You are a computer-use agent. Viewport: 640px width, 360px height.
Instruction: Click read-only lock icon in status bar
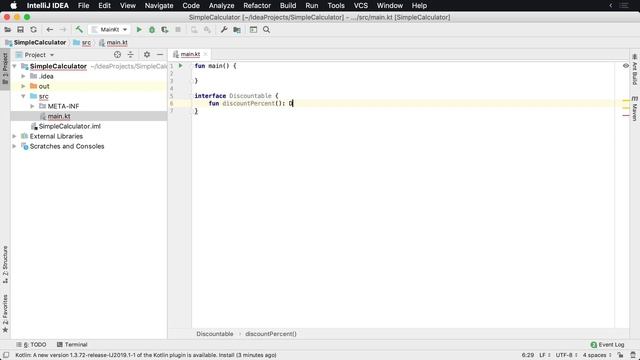click(620, 355)
